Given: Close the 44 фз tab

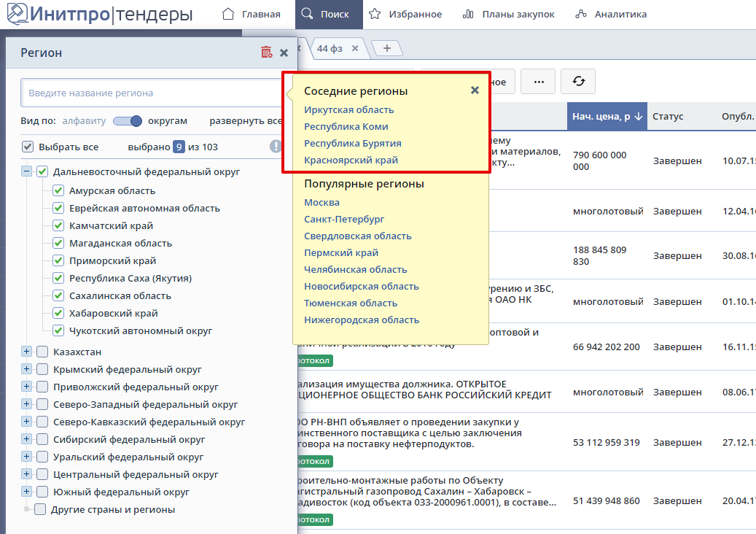Looking at the screenshot, I should point(355,48).
